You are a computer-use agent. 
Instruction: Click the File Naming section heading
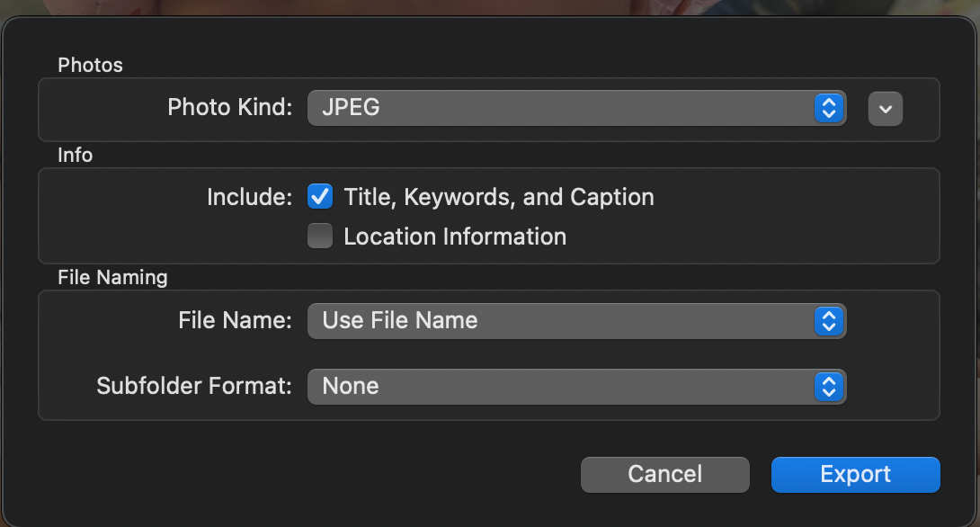click(112, 277)
